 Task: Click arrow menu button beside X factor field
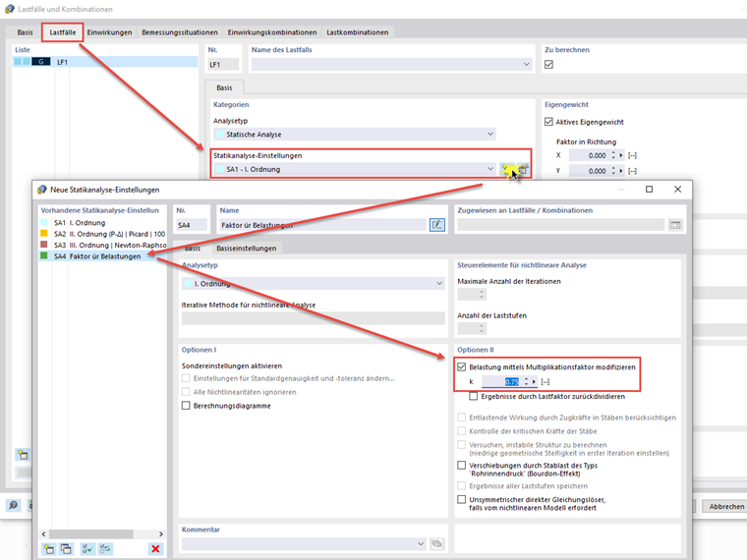pos(621,155)
